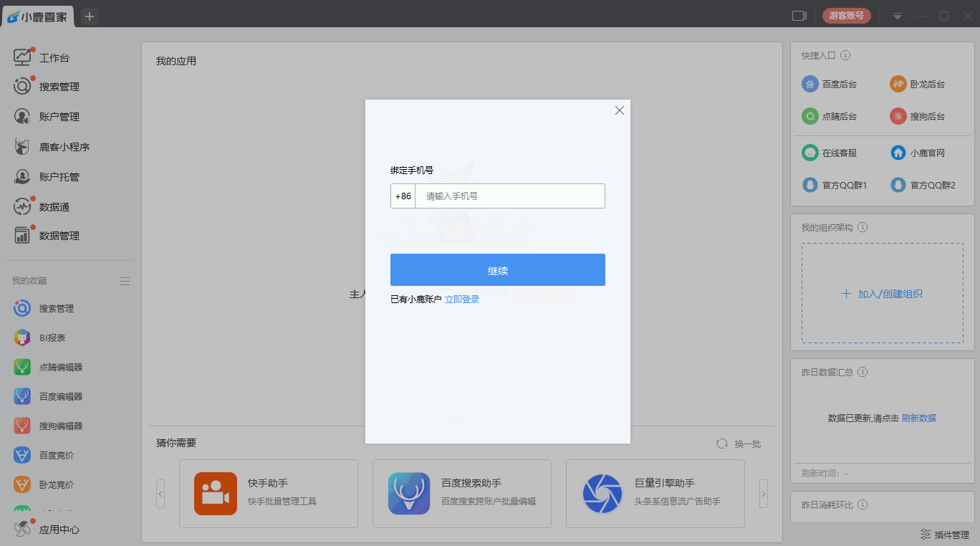Close the 绑定手机号 dialog
Screen dimensions: 980x546
pyautogui.click(x=620, y=110)
